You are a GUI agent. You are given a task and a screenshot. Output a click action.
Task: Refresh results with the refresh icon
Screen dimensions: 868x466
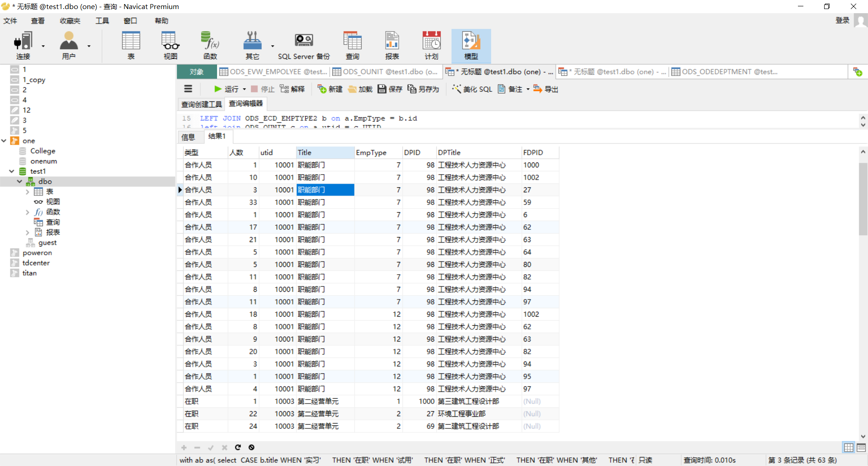(238, 447)
